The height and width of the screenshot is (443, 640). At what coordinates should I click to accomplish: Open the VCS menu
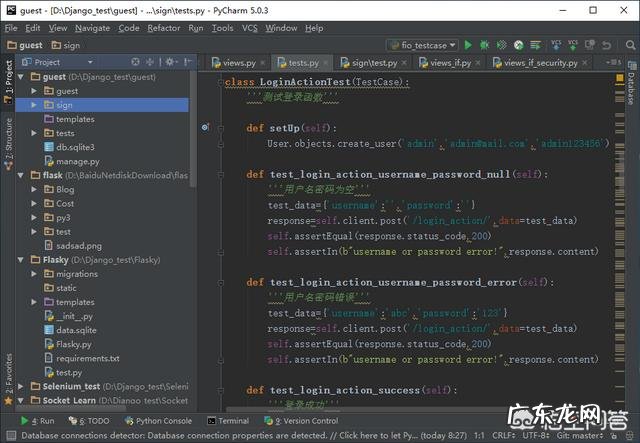(249, 28)
